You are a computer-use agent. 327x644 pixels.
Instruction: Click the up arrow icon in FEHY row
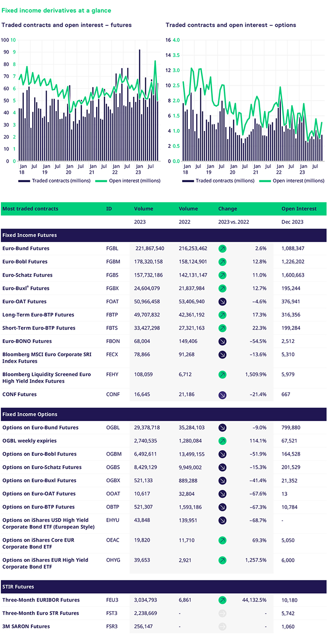[222, 374]
